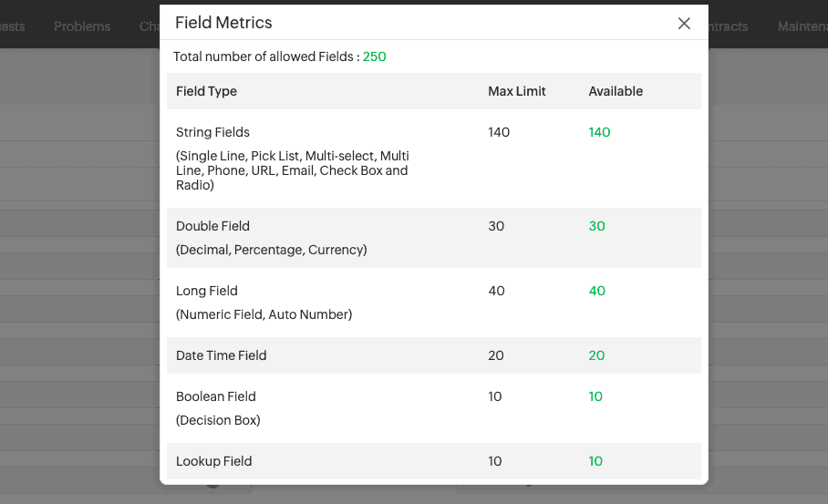Click the Max Limit column header
The image size is (828, 504).
(517, 91)
